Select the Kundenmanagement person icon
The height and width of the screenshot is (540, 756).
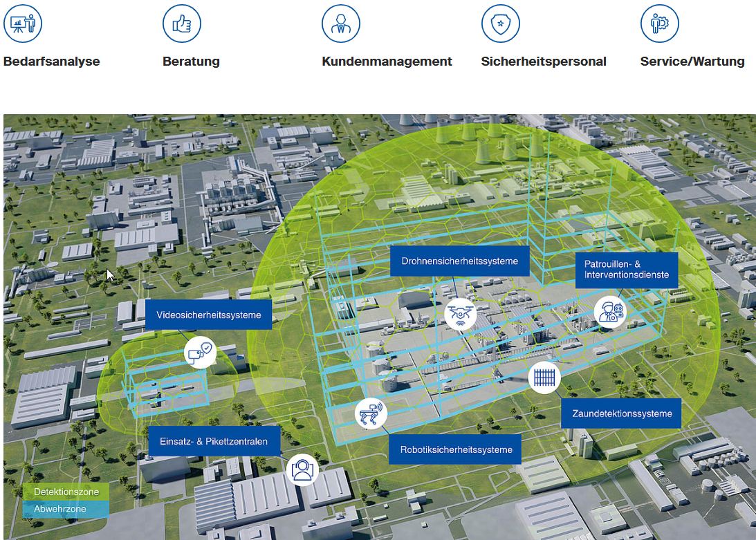(x=341, y=24)
